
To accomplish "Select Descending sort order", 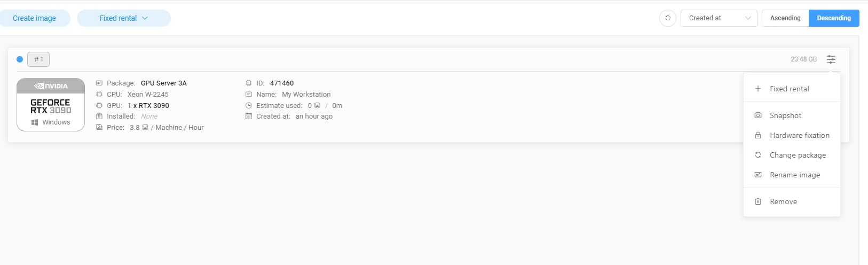I will coord(834,18).
